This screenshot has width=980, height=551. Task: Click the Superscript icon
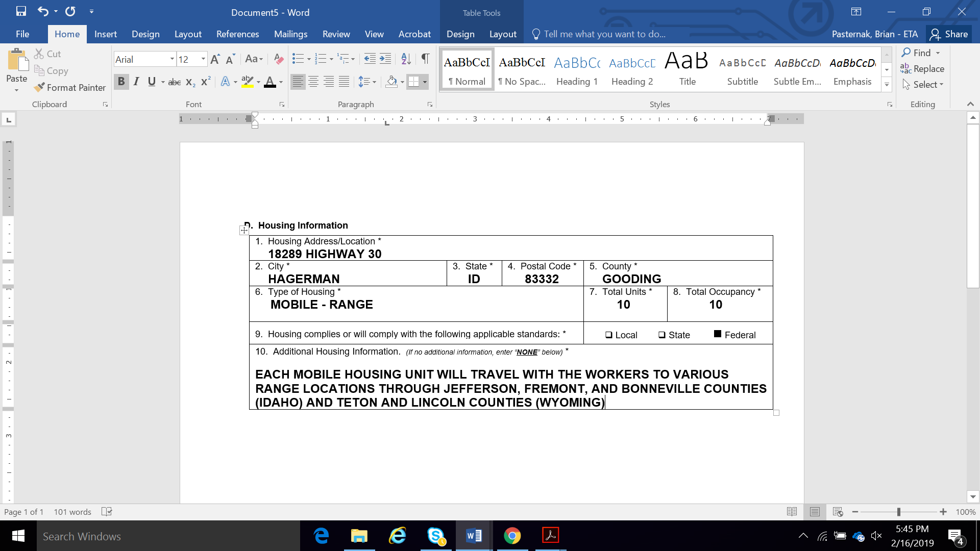coord(206,82)
